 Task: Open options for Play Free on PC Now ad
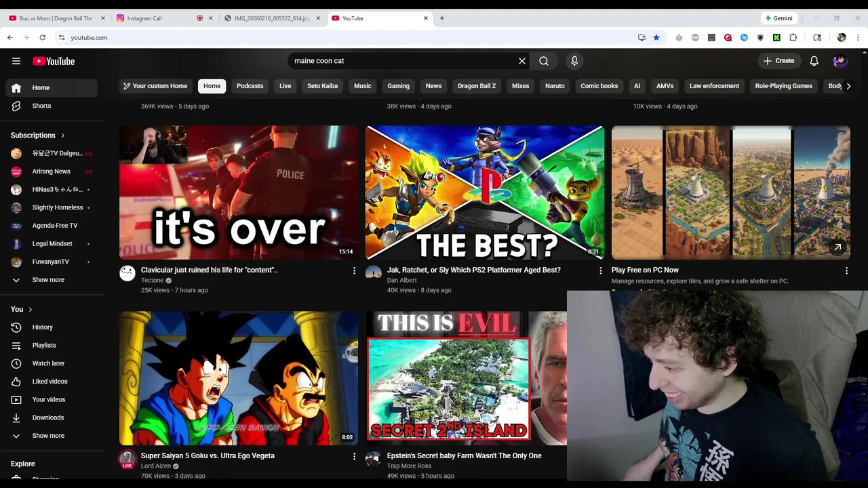846,270
